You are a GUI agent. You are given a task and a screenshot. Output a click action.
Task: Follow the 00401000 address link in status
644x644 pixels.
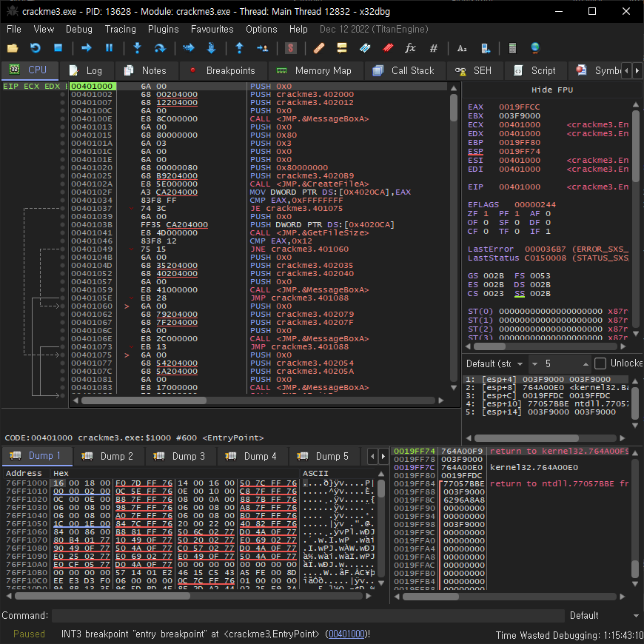tap(346, 634)
